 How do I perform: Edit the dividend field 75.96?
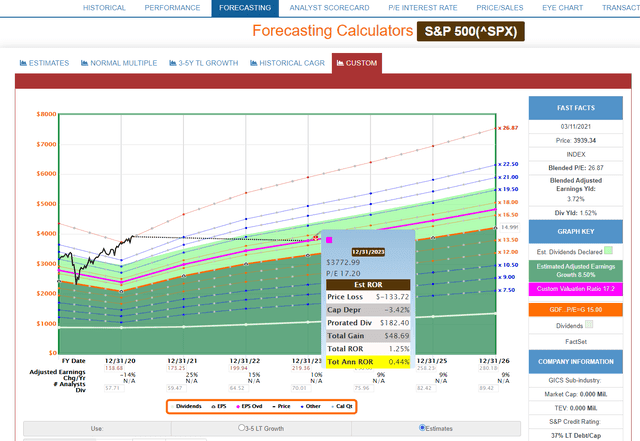(x=364, y=388)
